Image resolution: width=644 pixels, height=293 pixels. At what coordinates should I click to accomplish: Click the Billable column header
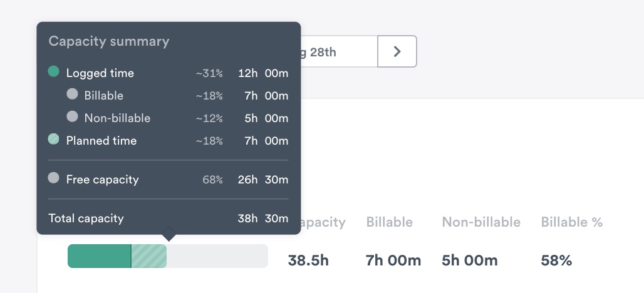click(389, 222)
